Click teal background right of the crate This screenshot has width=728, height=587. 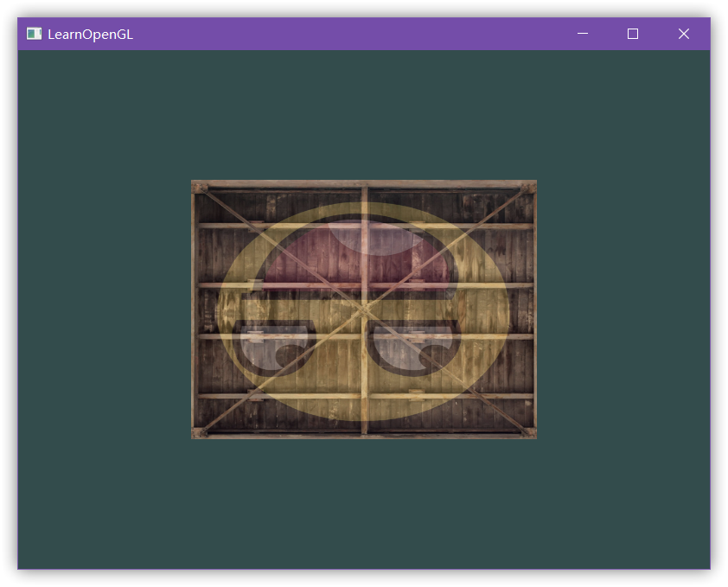pyautogui.click(x=623, y=309)
